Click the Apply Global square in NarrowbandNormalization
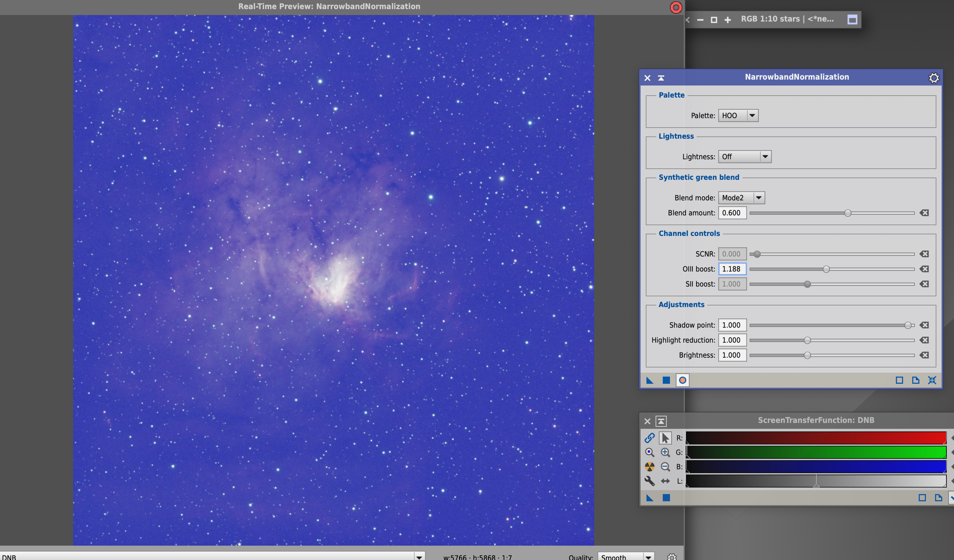The height and width of the screenshot is (560, 954). [666, 380]
